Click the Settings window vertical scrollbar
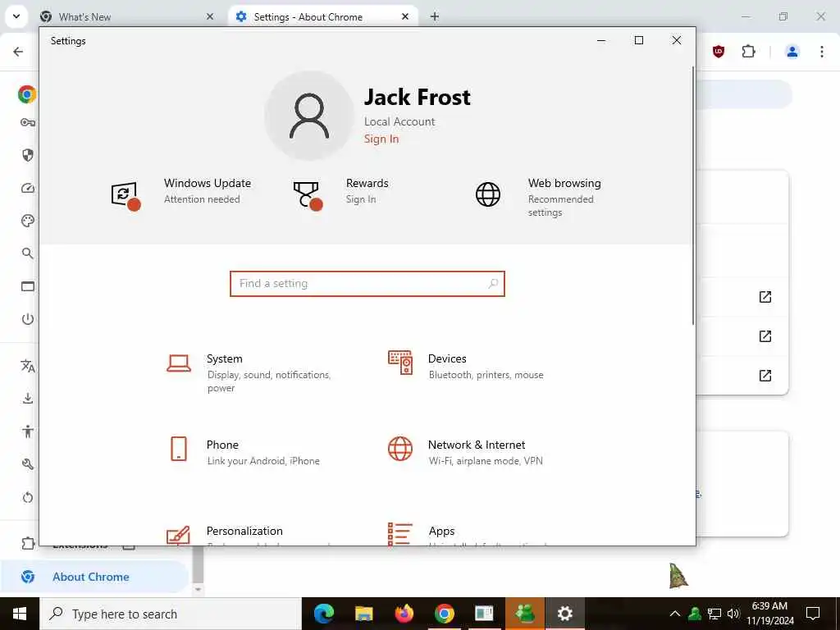 coord(692,195)
